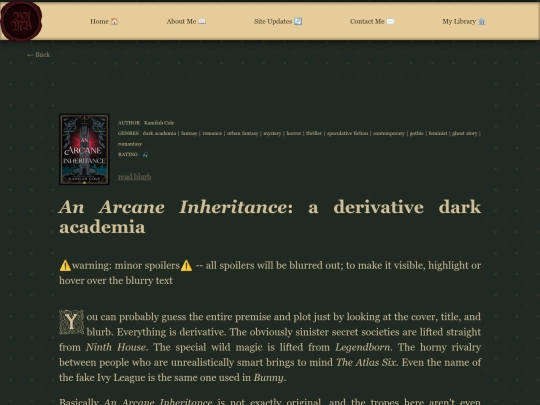
Task: Click the italic title The Atlas Six
Action: click(366, 362)
